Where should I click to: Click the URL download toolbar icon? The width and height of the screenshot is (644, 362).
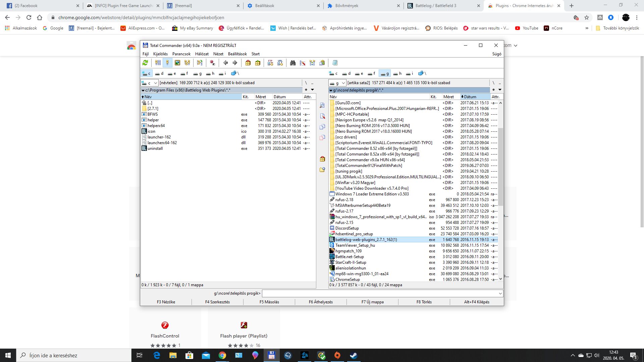(x=280, y=63)
